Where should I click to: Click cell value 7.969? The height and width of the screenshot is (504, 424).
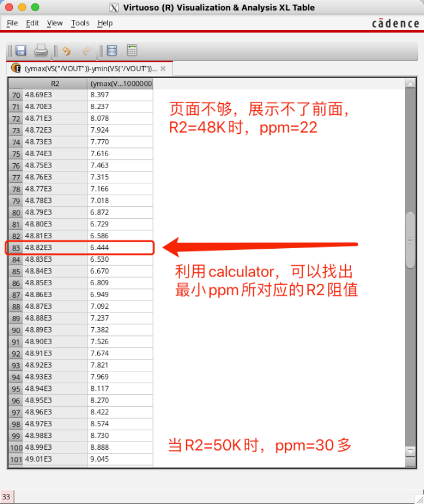click(x=121, y=377)
